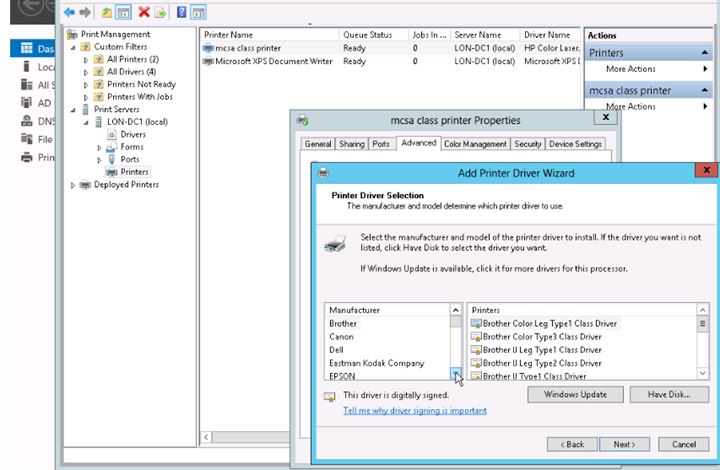This screenshot has height=470, width=720.
Task: Select the Microsoft XPS Document Writer printer
Action: [267, 61]
